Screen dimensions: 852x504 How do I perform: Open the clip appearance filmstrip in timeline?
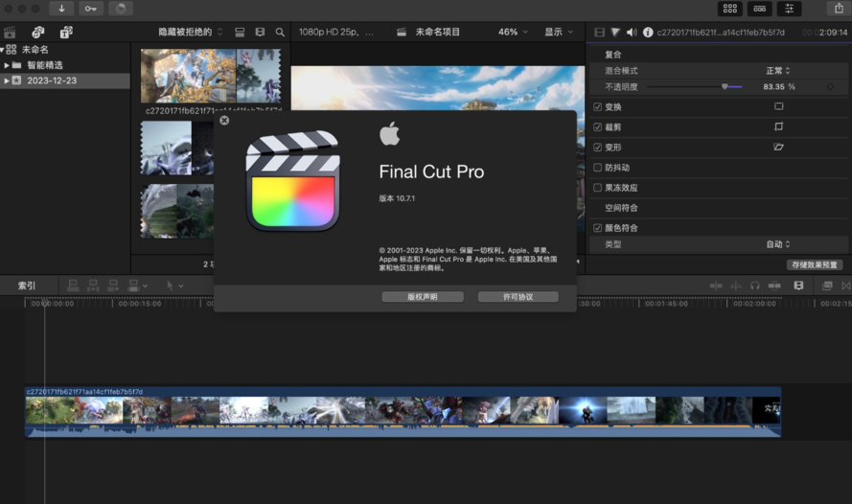click(798, 286)
